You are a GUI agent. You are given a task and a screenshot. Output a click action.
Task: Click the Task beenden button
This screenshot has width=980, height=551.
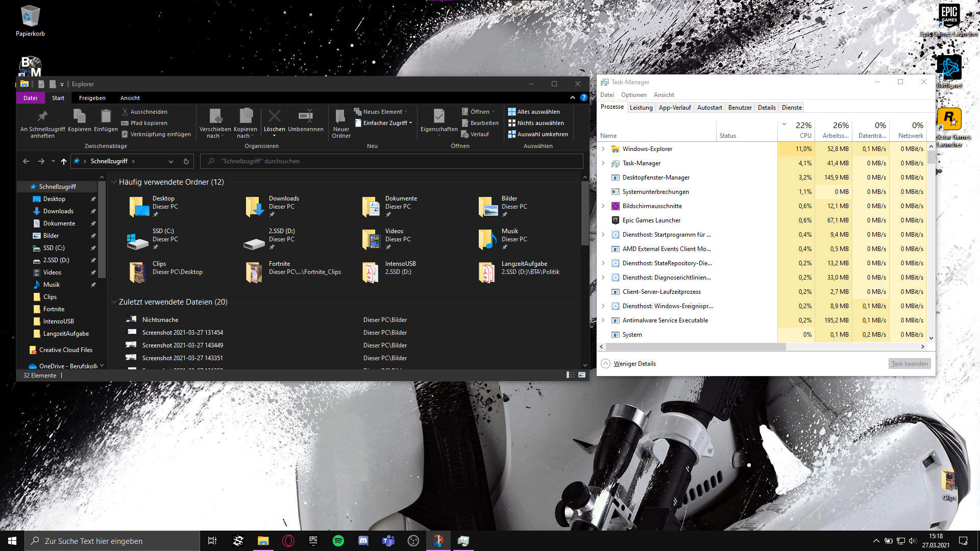tap(910, 364)
